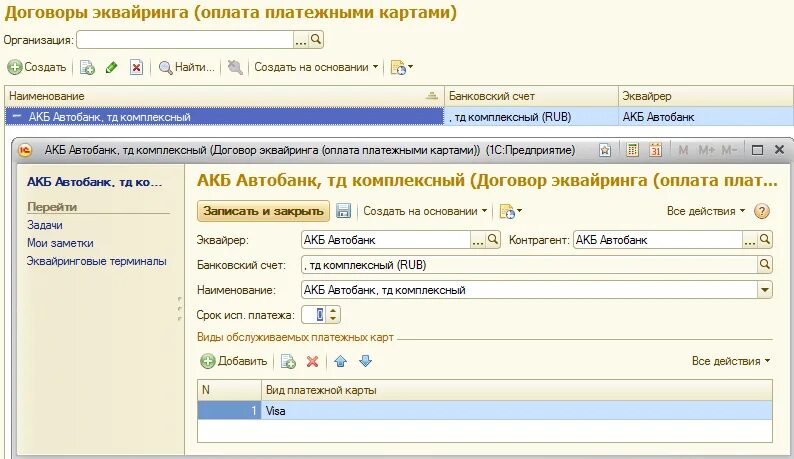Screen dimensions: 794x459
Task: Cancel search with the crossed magnifier icon
Action: [x=234, y=67]
